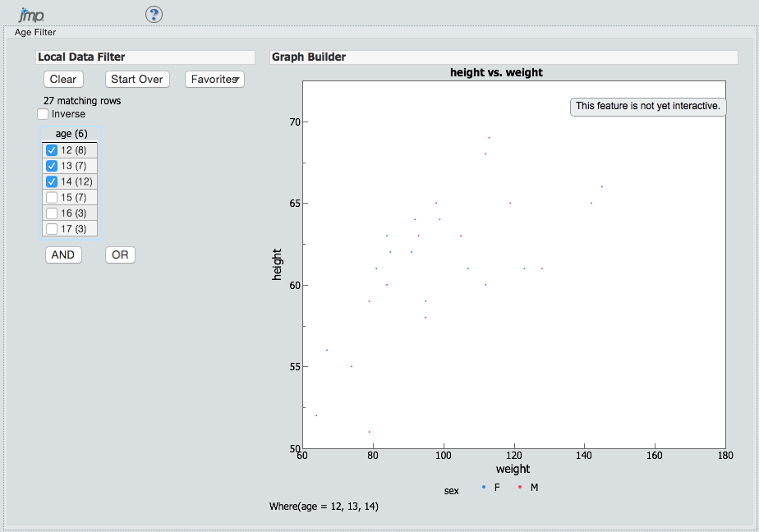Uncheck the age 13 checkbox
This screenshot has width=759, height=532.
[x=52, y=166]
